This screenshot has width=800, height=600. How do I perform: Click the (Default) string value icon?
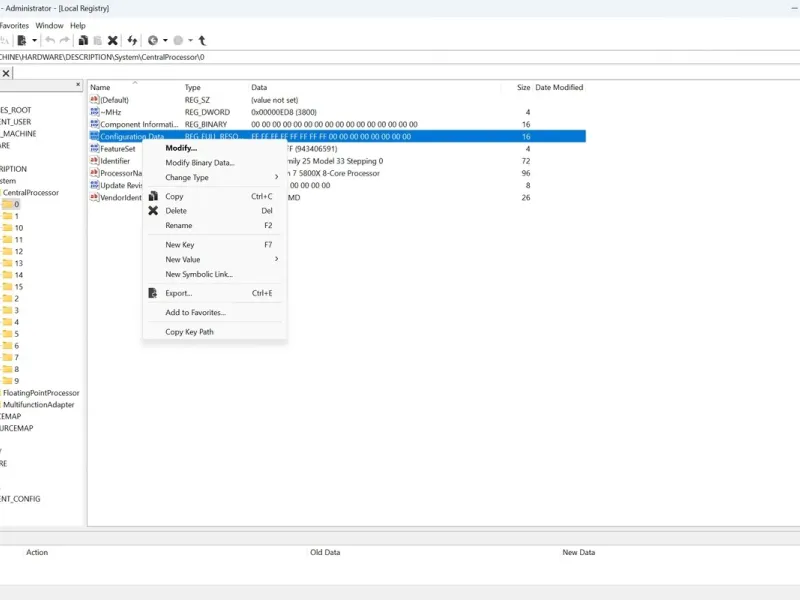[95, 100]
